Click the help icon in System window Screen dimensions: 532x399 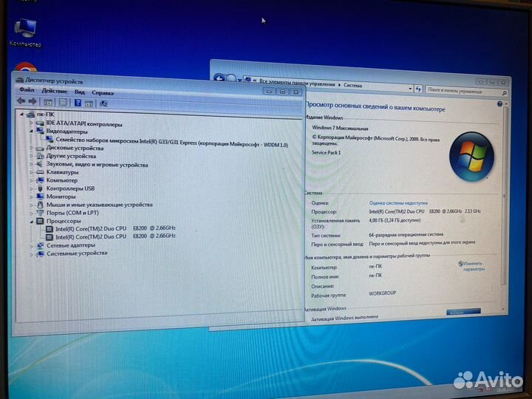pyautogui.click(x=499, y=104)
